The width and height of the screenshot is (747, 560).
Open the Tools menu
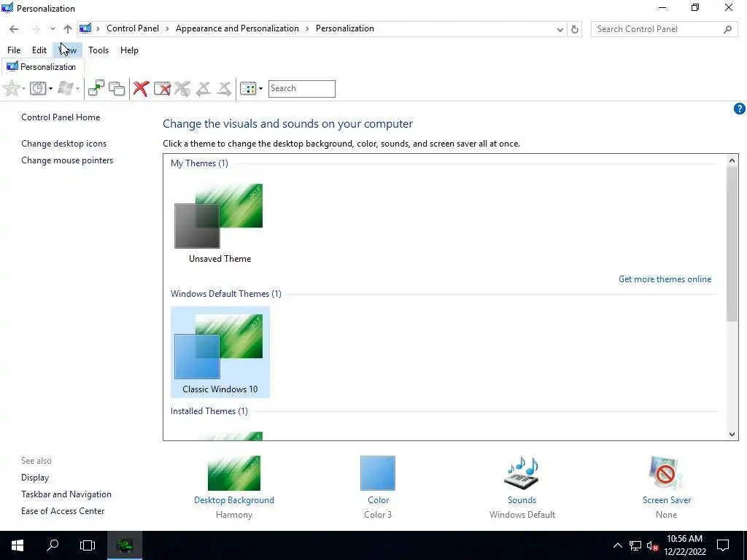pyautogui.click(x=98, y=50)
